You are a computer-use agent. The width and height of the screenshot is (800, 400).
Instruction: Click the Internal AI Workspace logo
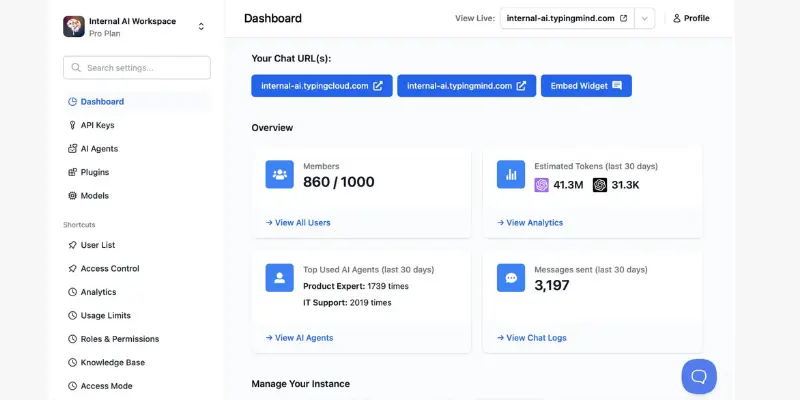point(74,27)
